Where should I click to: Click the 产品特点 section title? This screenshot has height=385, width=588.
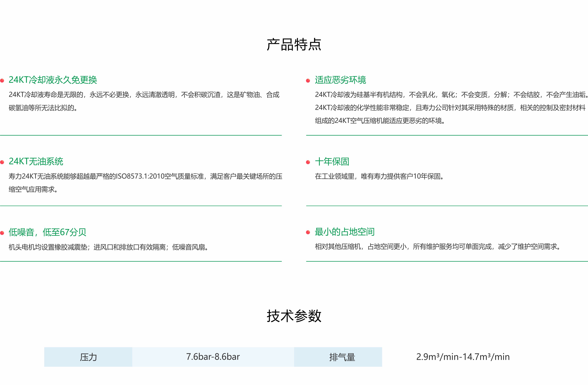(294, 45)
